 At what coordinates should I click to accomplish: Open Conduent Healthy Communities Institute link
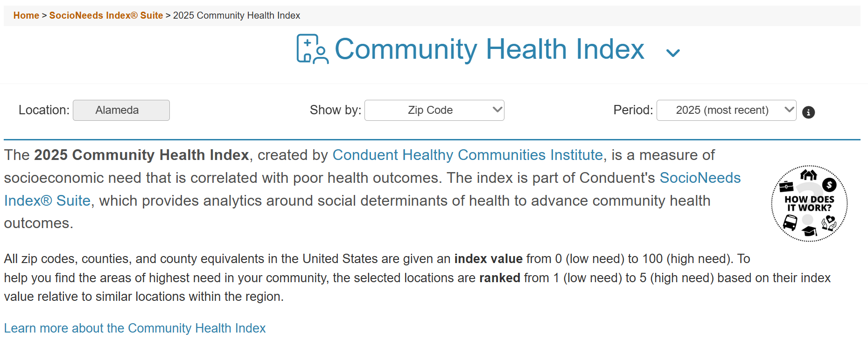[x=467, y=155]
